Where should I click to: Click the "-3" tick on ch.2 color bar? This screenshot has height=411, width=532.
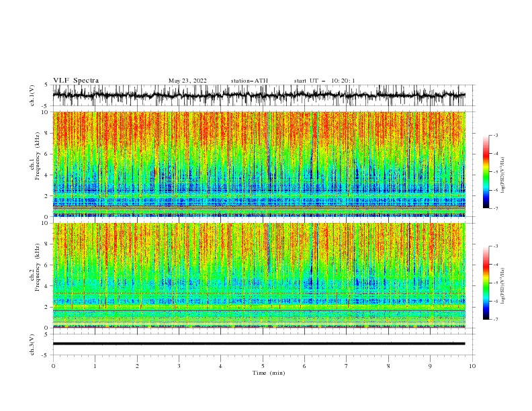495,246
